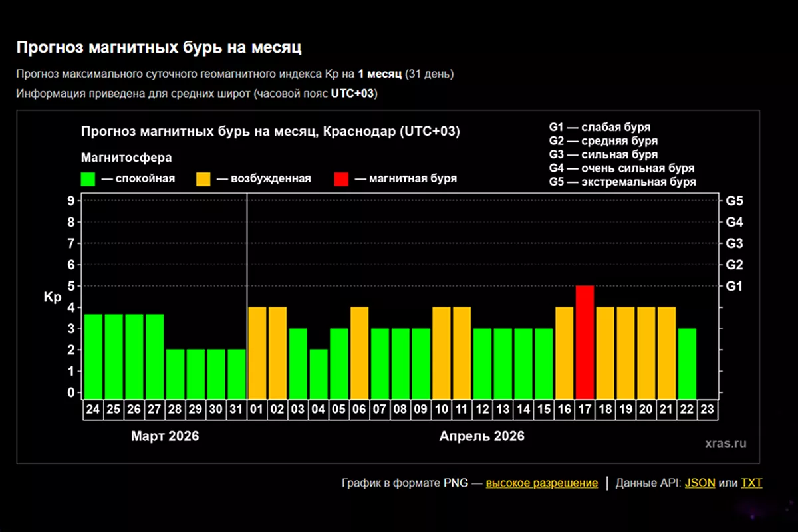The image size is (798, 532).
Task: Select the green bar for April 22
Action: click(x=687, y=363)
